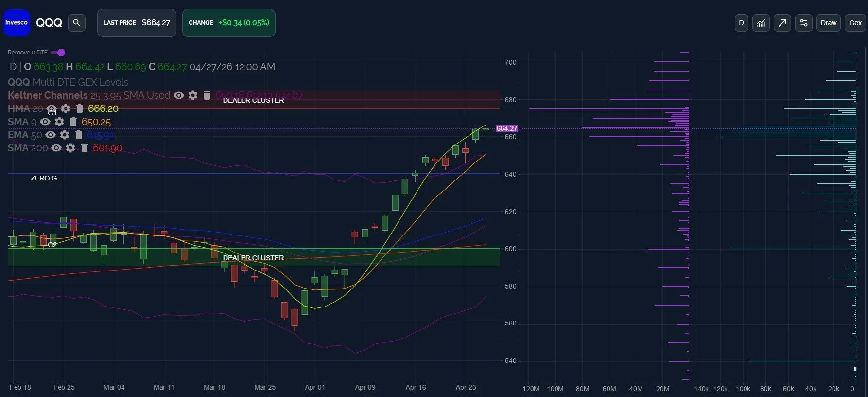Open Keltner Channels settings gear
Image resolution: width=868 pixels, height=397 pixels.
tap(193, 95)
